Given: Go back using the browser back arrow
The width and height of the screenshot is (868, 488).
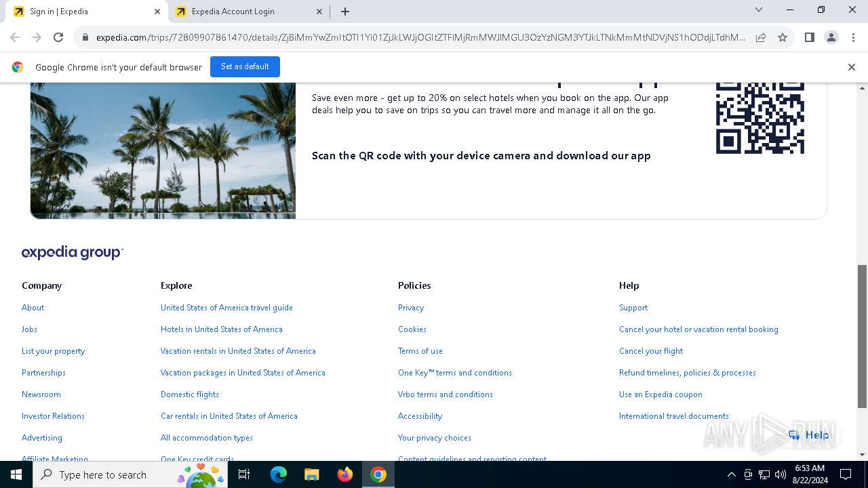Looking at the screenshot, I should tap(15, 37).
